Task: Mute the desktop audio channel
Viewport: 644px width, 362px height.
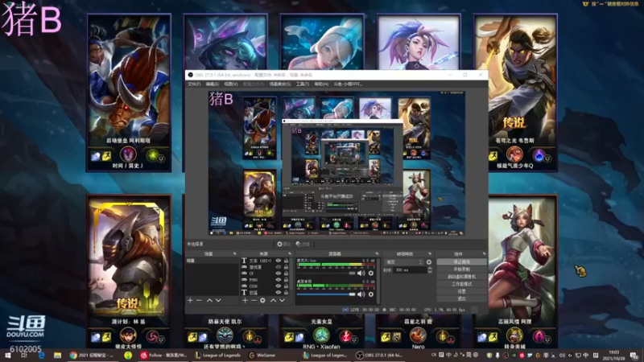Action: [361, 294]
